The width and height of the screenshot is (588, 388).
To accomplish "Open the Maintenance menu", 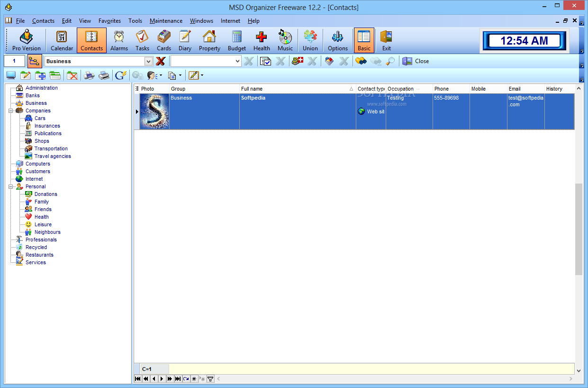I will tap(166, 21).
